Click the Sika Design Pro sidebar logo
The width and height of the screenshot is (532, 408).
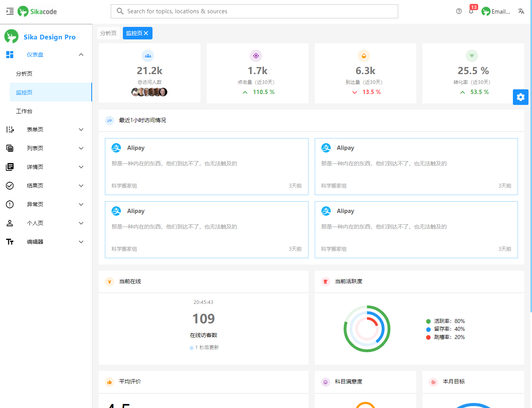tap(11, 36)
